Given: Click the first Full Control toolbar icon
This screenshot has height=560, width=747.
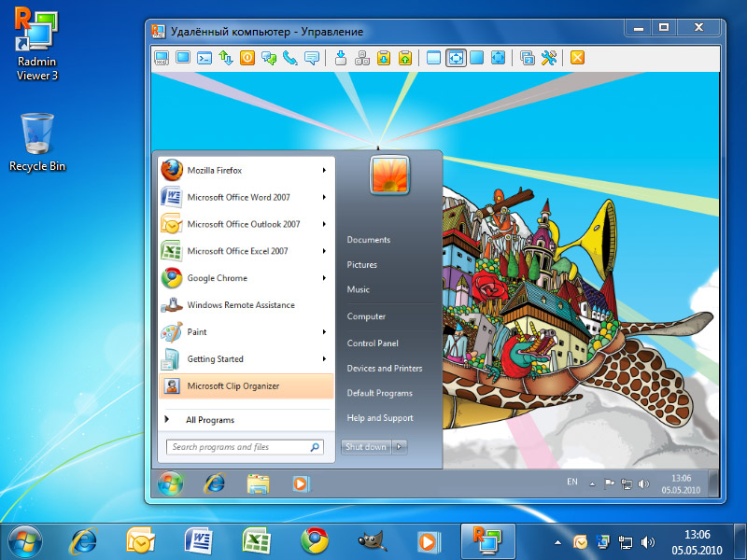Looking at the screenshot, I should (x=162, y=58).
